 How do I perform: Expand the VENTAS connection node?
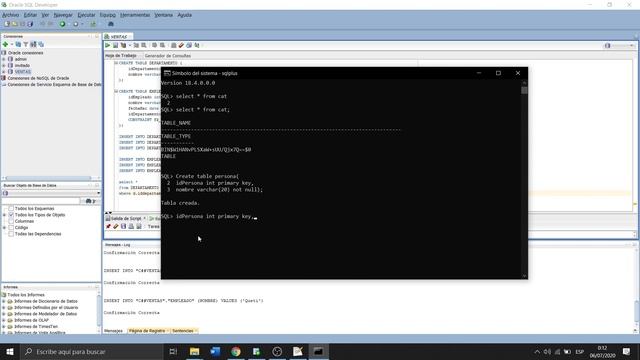pos(4,72)
